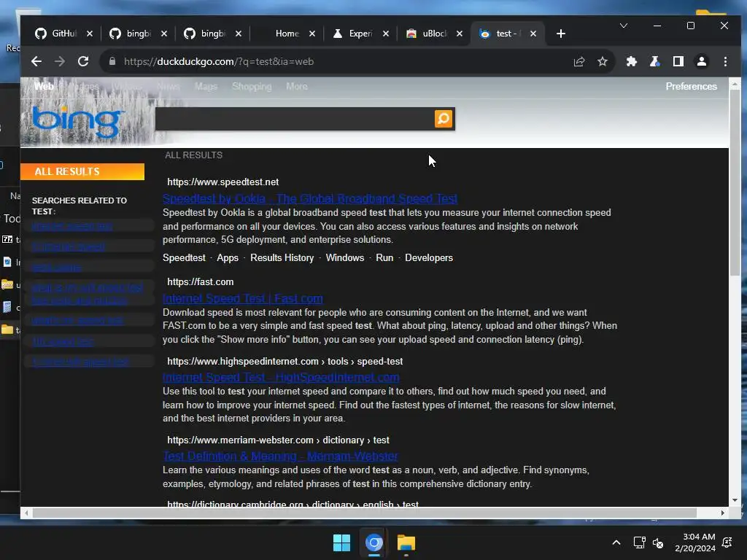Open the network status tray icon

click(639, 542)
